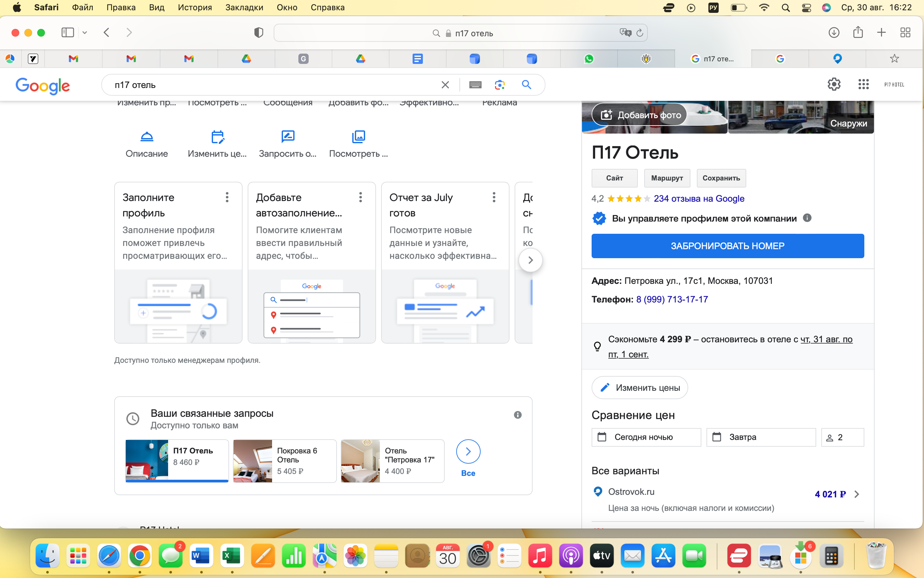Open the Google apps grid
This screenshot has width=924, height=578.
[x=864, y=84]
